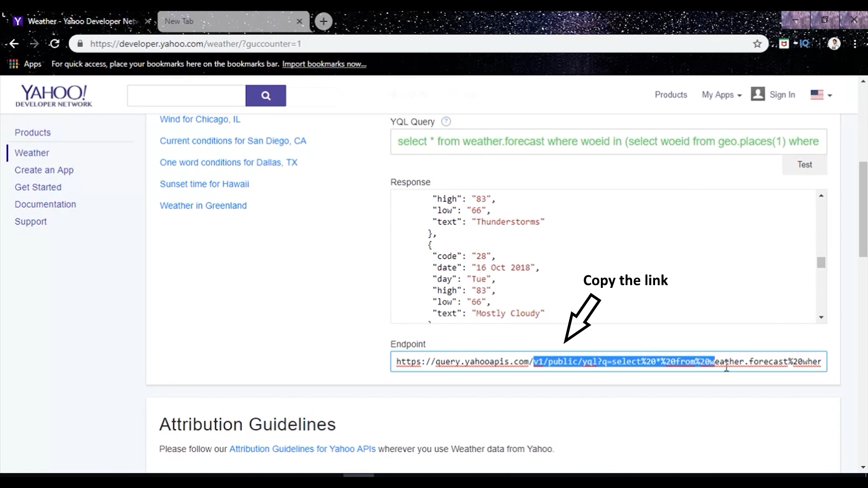
Task: Open Attribution Guidelines for Yahoo APIs link
Action: coord(302,449)
